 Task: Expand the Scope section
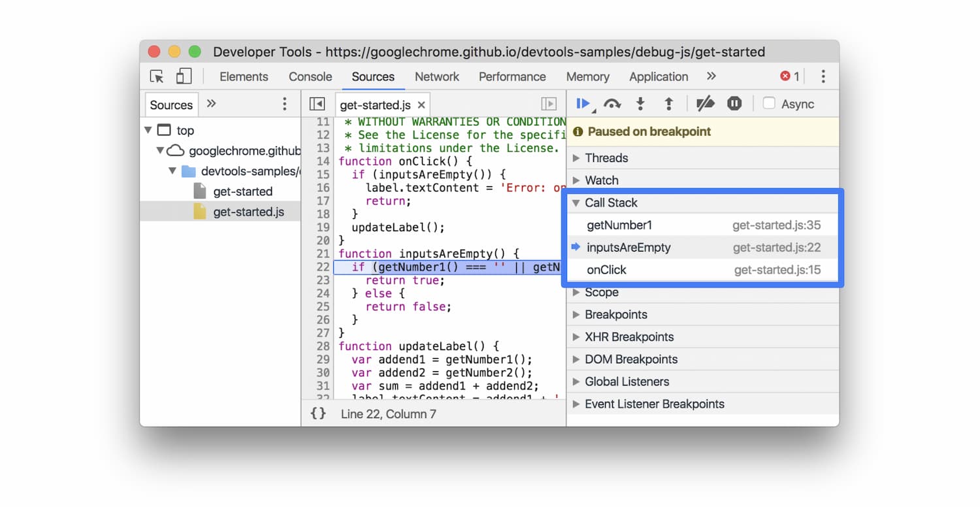601,293
